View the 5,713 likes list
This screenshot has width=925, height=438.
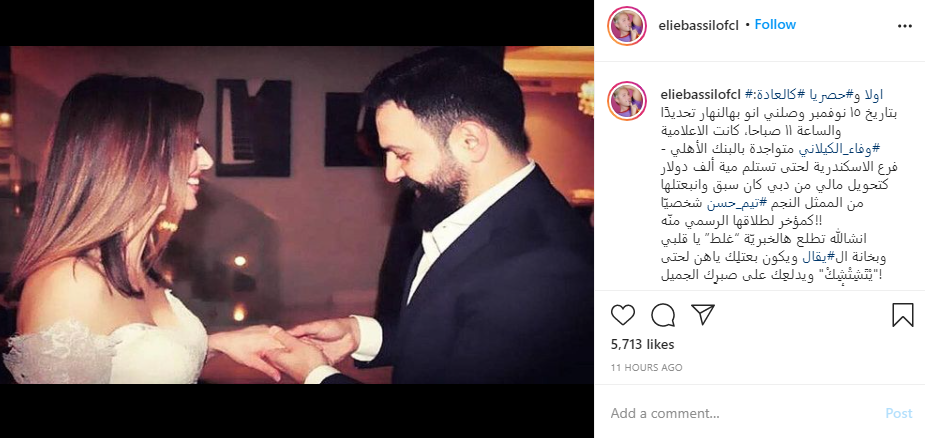pos(642,345)
